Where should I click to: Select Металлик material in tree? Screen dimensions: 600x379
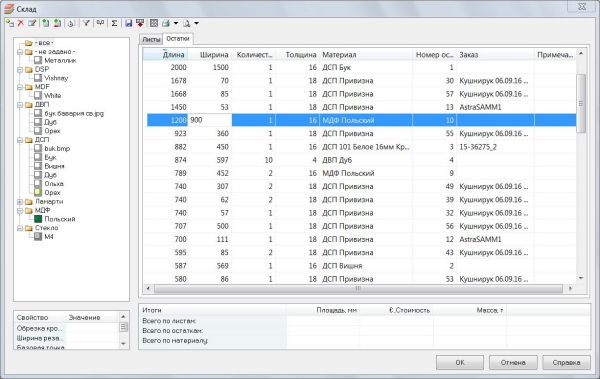click(x=60, y=60)
